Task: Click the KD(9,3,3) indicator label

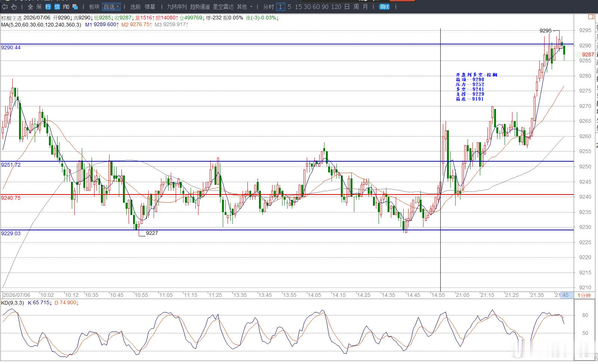Action: tap(13, 303)
